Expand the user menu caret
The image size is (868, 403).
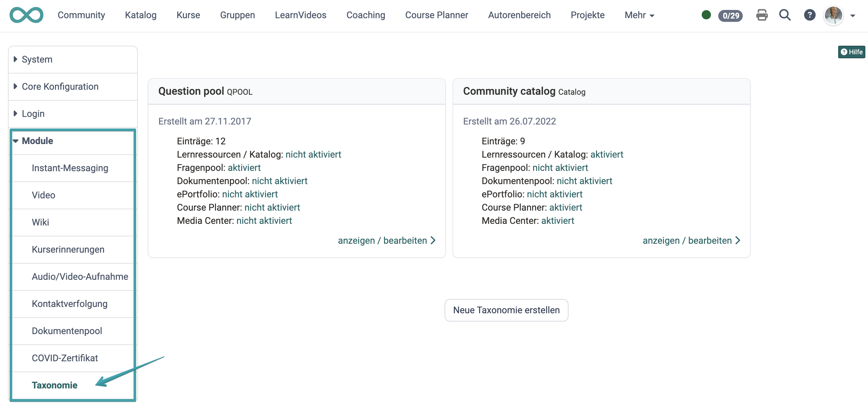click(852, 16)
